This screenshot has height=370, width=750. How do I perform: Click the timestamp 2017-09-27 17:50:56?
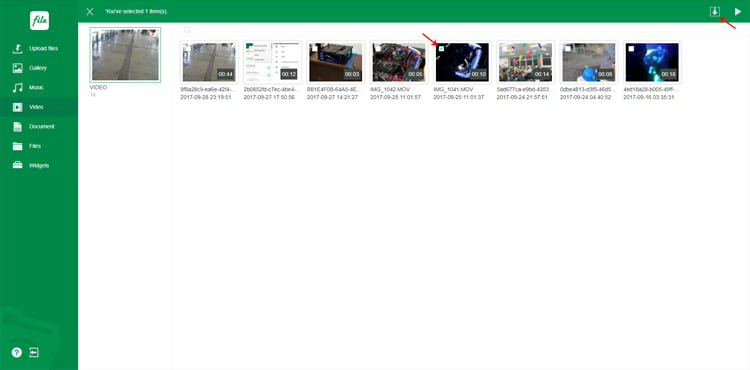pos(269,97)
